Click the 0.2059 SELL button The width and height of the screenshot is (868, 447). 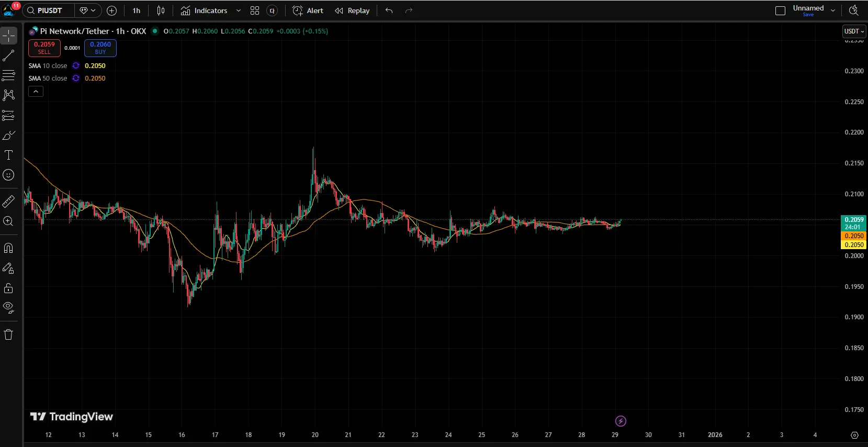coord(44,48)
